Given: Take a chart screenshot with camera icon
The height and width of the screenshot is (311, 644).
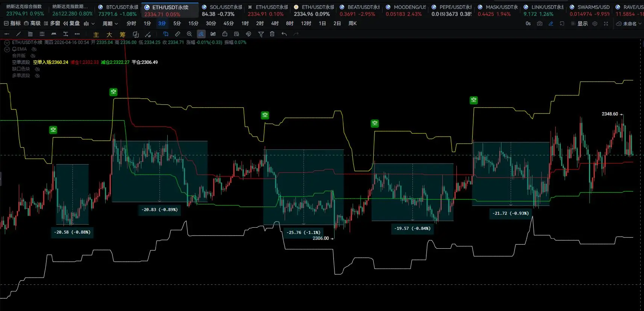Looking at the screenshot, I should click(539, 24).
